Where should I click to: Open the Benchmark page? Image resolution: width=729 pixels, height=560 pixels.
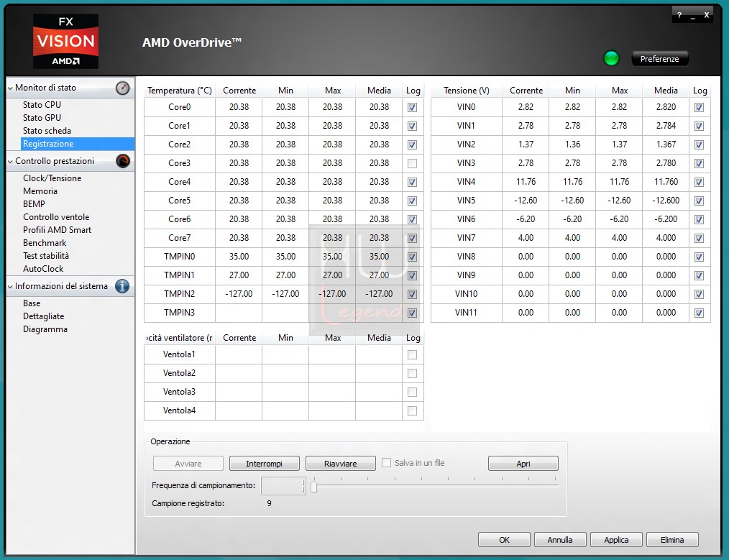click(x=45, y=243)
